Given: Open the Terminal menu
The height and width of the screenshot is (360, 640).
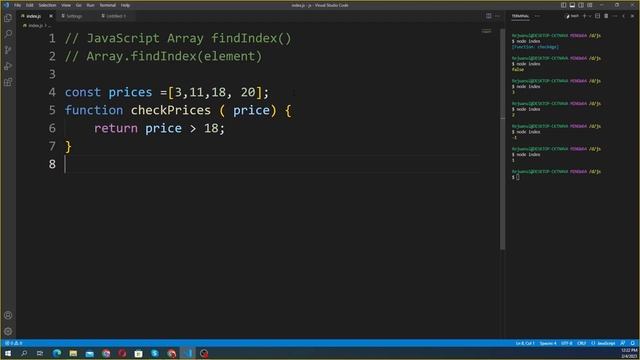Looking at the screenshot, I should 108,5.
